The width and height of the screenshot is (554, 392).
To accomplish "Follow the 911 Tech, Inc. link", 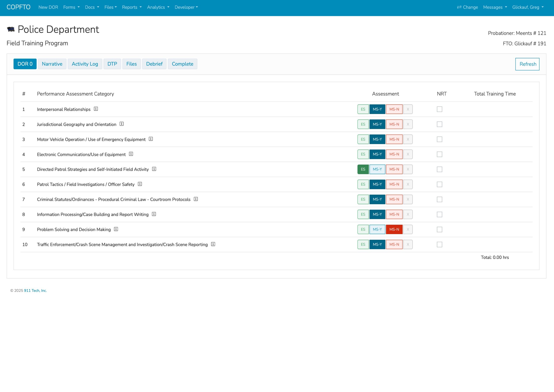I will (35, 291).
